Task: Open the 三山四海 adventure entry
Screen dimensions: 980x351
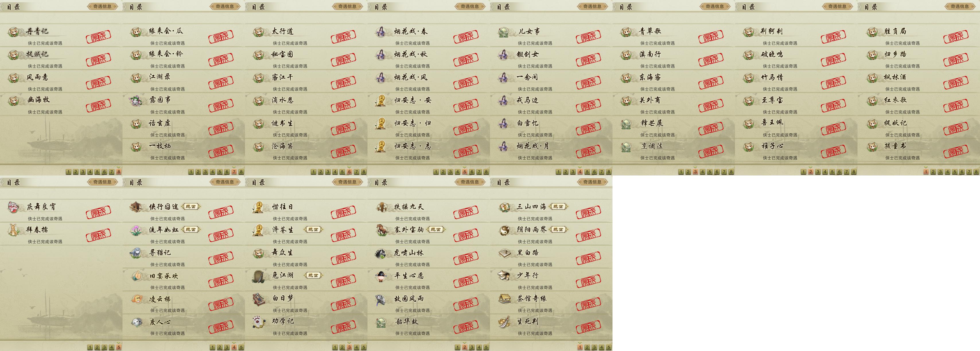Action: pos(551,211)
